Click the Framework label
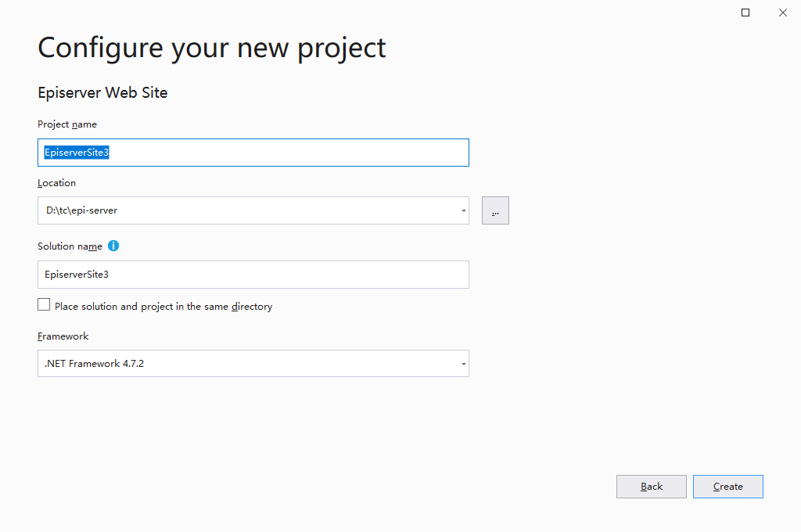Viewport: 801px width, 532px height. (63, 336)
